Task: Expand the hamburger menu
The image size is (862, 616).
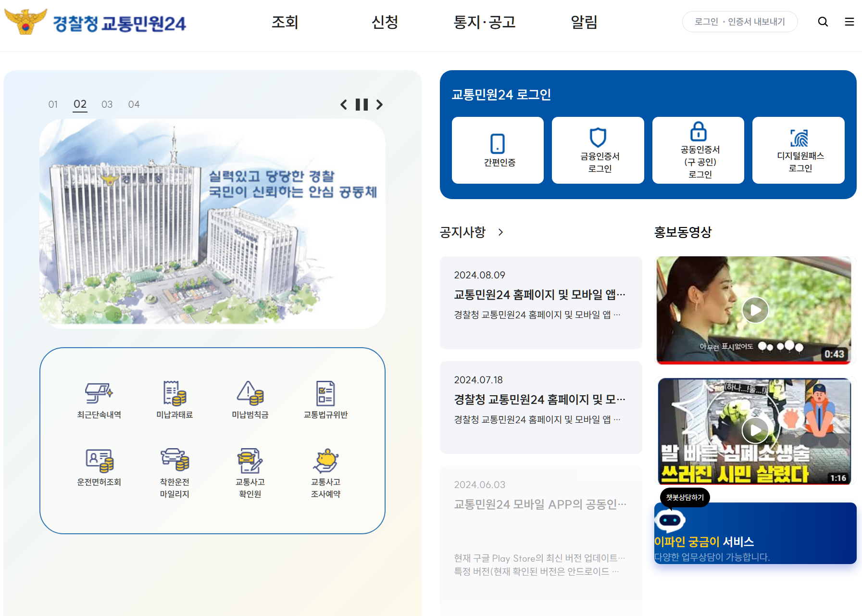Action: coord(849,22)
